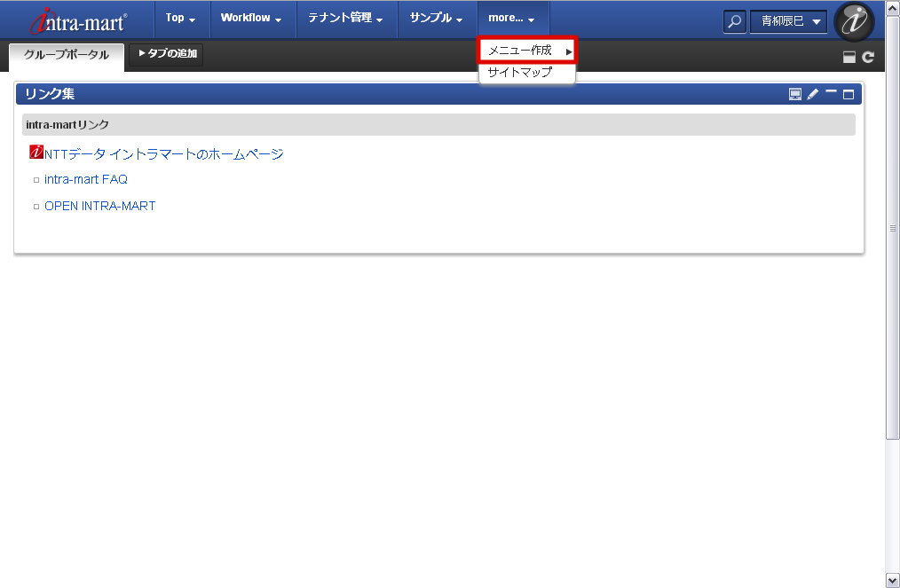
Task: Open the 青柳辰巳 user account dropdown
Action: [x=788, y=21]
